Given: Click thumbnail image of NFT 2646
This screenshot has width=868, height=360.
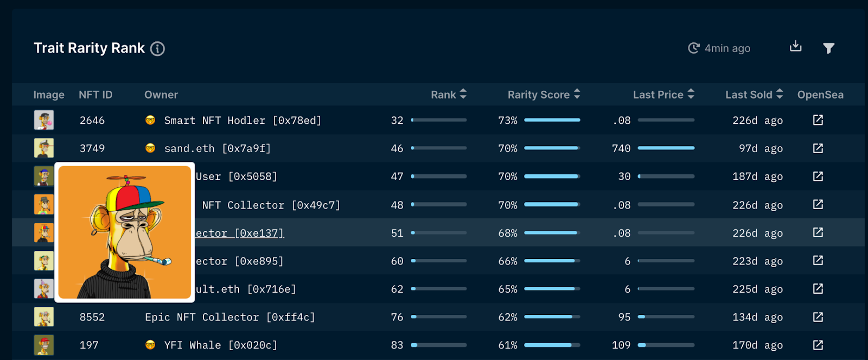Looking at the screenshot, I should pyautogui.click(x=44, y=120).
